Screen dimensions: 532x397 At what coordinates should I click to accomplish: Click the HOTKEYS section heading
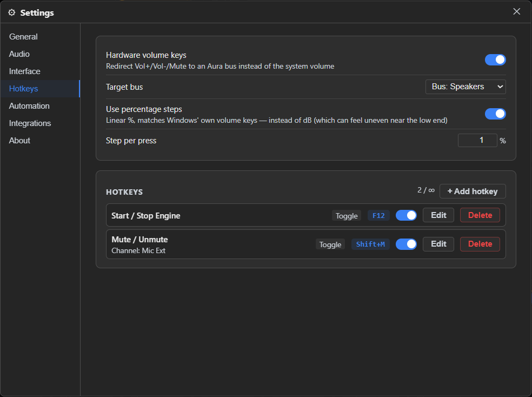click(124, 192)
